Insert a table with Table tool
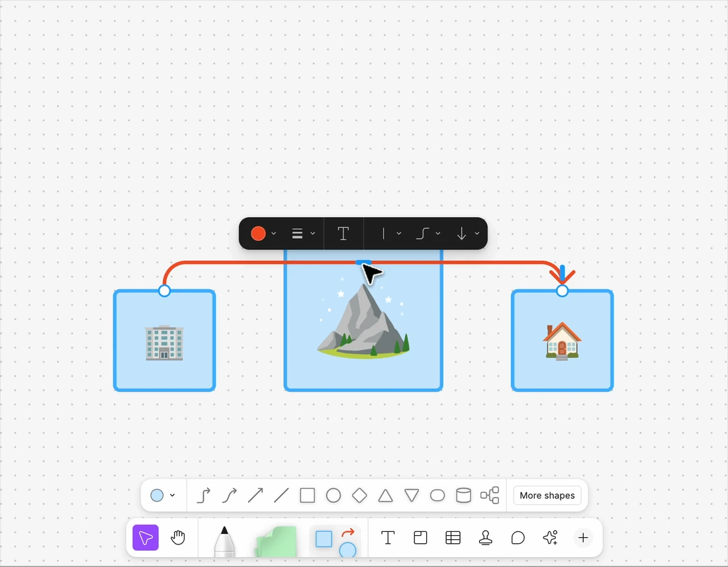 click(453, 537)
